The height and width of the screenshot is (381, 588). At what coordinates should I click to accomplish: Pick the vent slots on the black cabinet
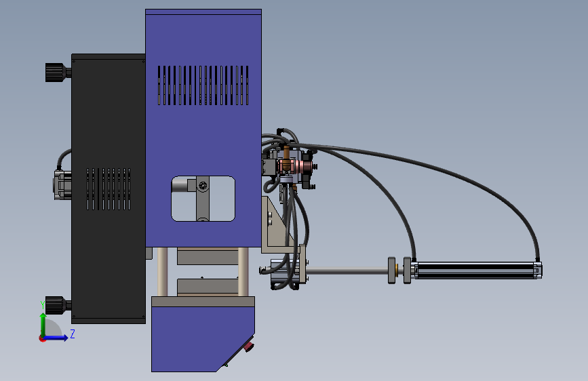[x=109, y=189]
